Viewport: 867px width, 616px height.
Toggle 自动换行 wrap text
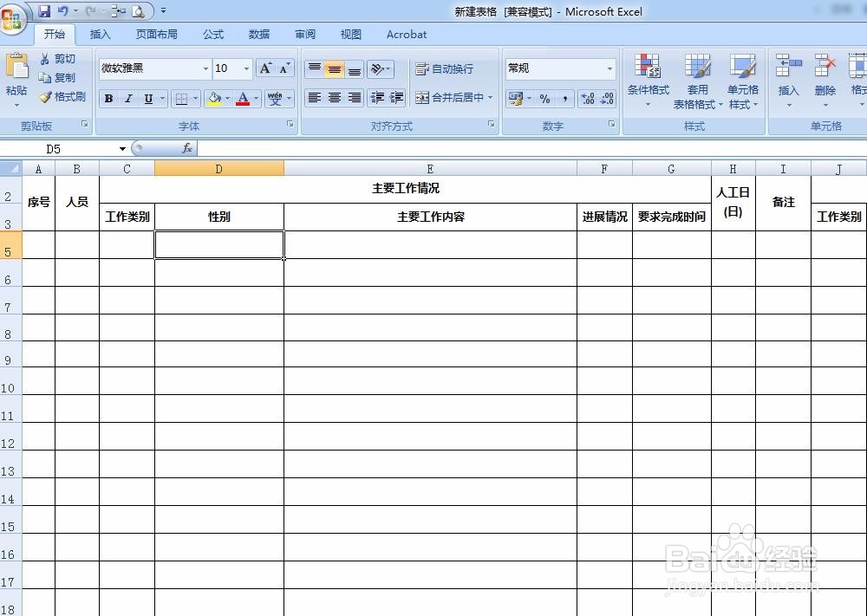click(x=445, y=68)
